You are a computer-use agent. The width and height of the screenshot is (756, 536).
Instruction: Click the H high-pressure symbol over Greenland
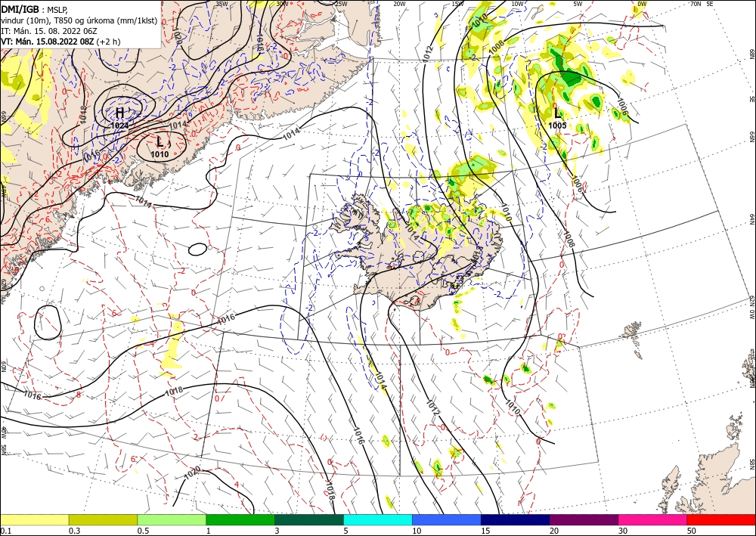point(119,113)
